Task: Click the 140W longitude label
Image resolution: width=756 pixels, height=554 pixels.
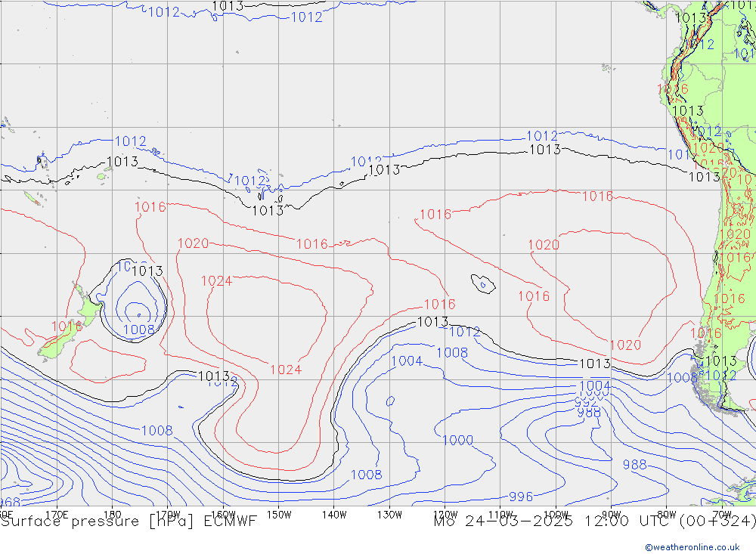Action: [334, 515]
